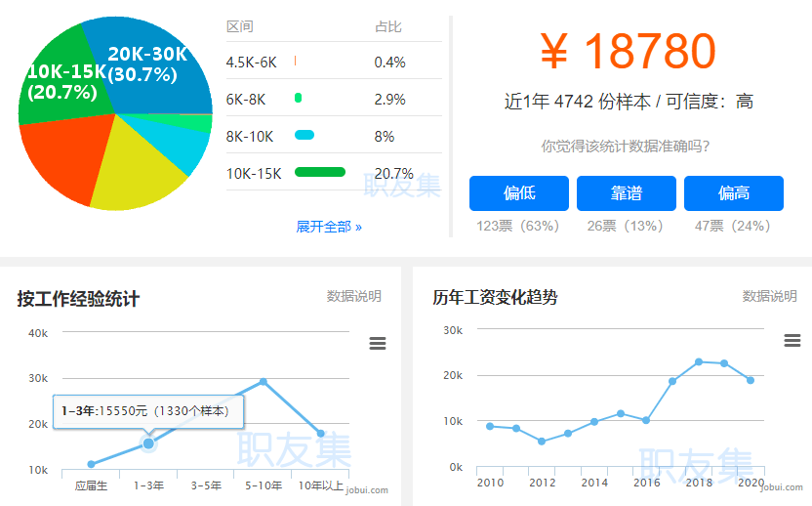Image resolution: width=812 pixels, height=506 pixels.
Task: Select the green 10K-15K pie slice
Action: coord(57,83)
